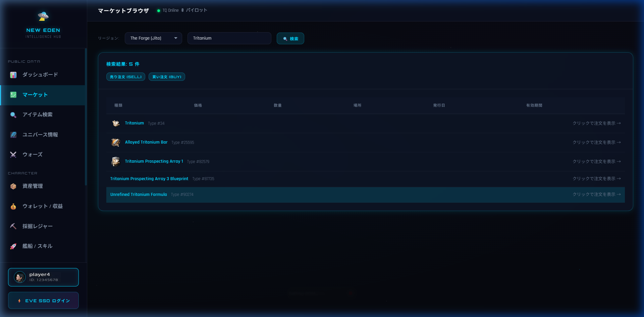The height and width of the screenshot is (317, 644).
Task: Open ユニバース情報 sidebar icon
Action: [x=13, y=135]
